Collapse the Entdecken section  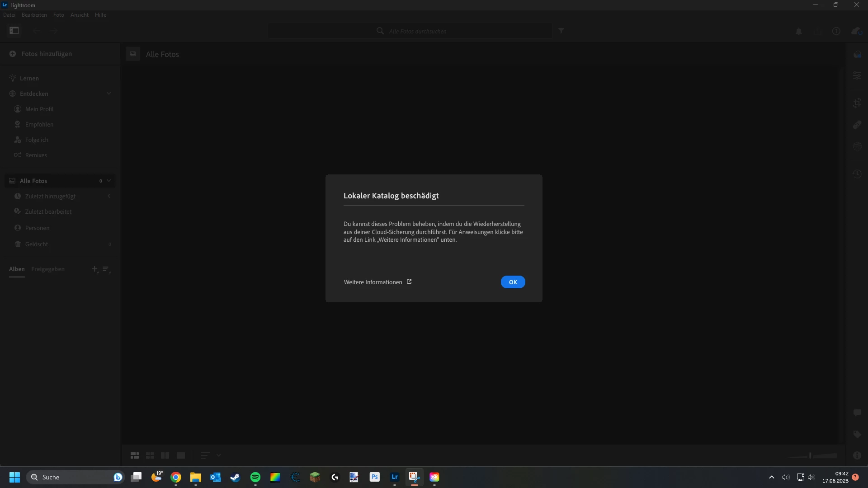[108, 94]
